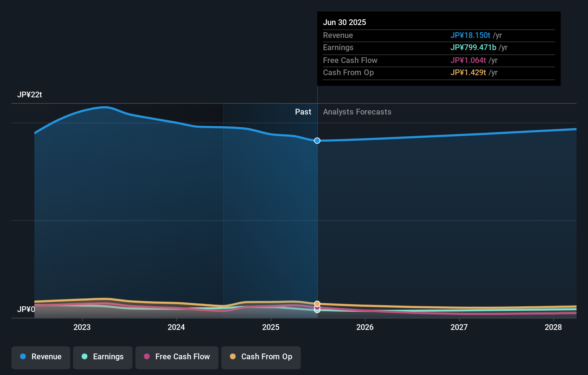The image size is (588, 375).
Task: Toggle the Cash From Op legend series
Action: [261, 357]
